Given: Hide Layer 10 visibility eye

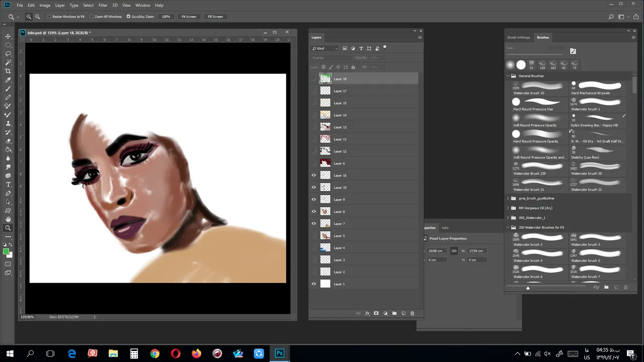Looking at the screenshot, I should point(314,188).
